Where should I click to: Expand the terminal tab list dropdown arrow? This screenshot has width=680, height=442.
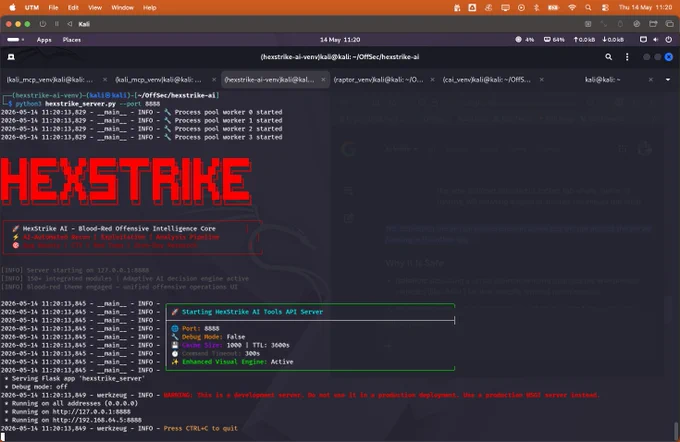pyautogui.click(x=668, y=80)
